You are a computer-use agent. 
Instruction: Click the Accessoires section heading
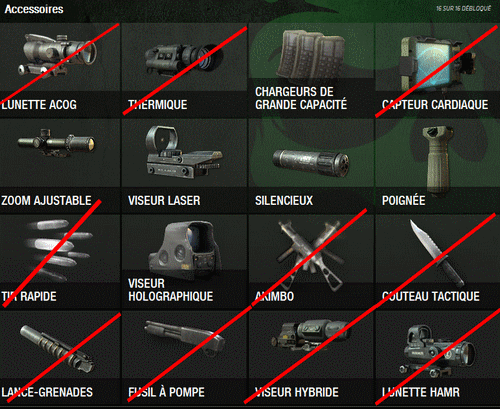coord(34,9)
